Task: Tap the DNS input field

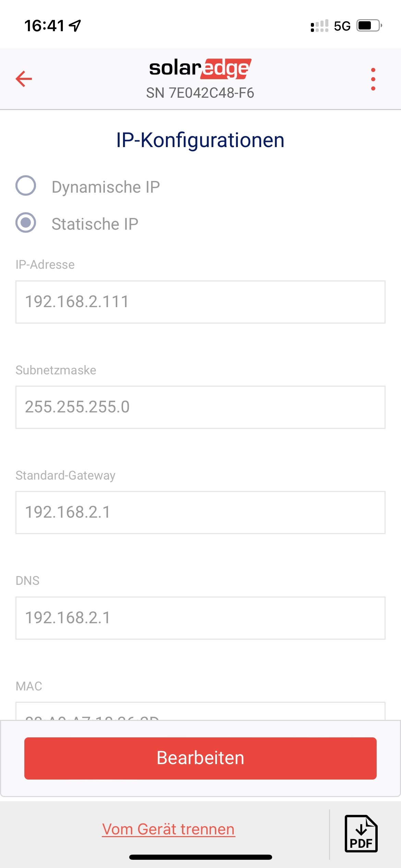Action: pos(200,618)
